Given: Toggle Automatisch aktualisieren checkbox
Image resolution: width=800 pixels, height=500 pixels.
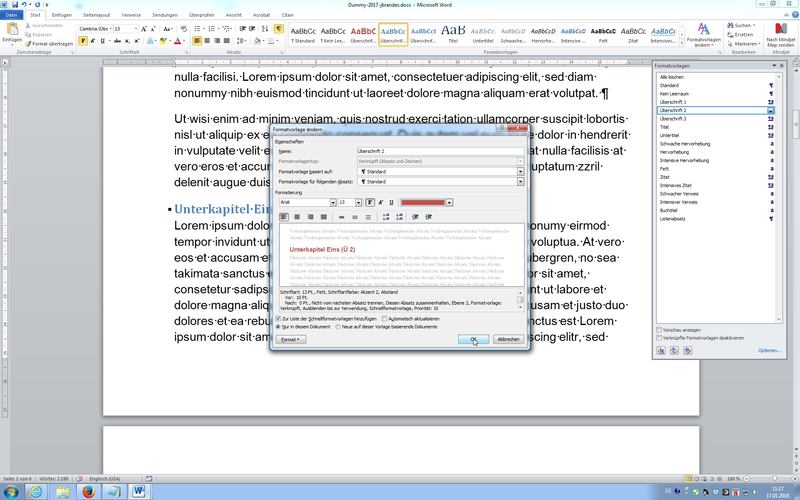Looking at the screenshot, I should coord(385,317).
